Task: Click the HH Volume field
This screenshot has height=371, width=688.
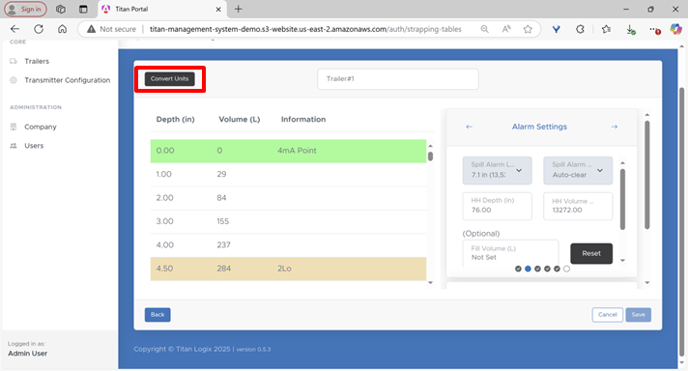Action: 578,206
